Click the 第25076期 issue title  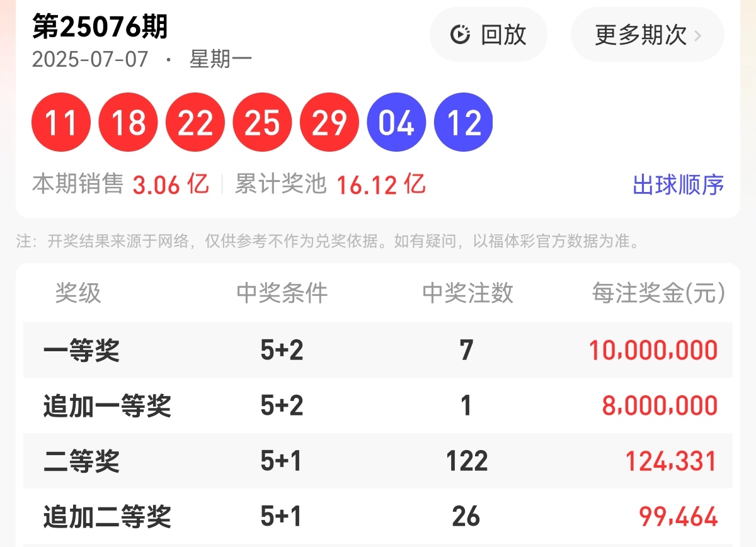tap(101, 26)
